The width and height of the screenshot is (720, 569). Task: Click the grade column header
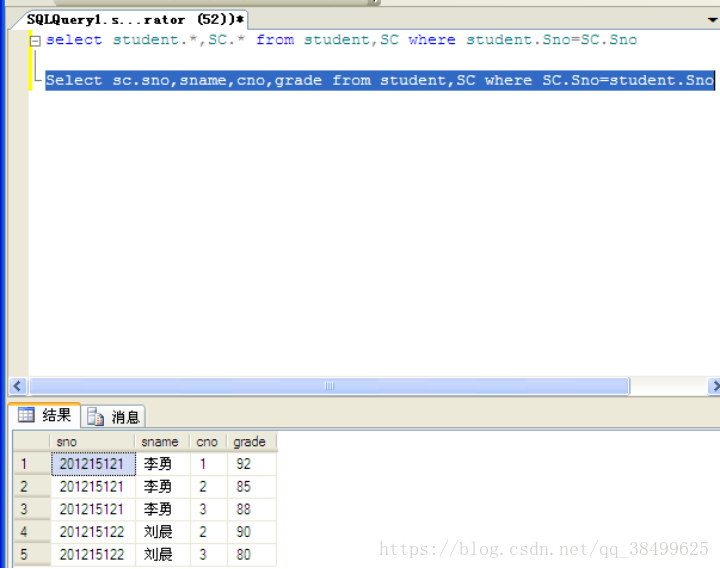point(252,442)
